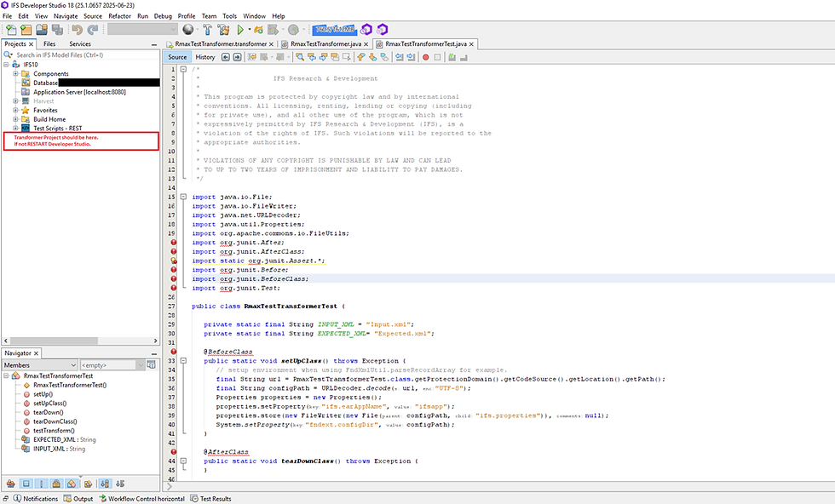
Task: Open the Test Results panel
Action: pos(211,499)
